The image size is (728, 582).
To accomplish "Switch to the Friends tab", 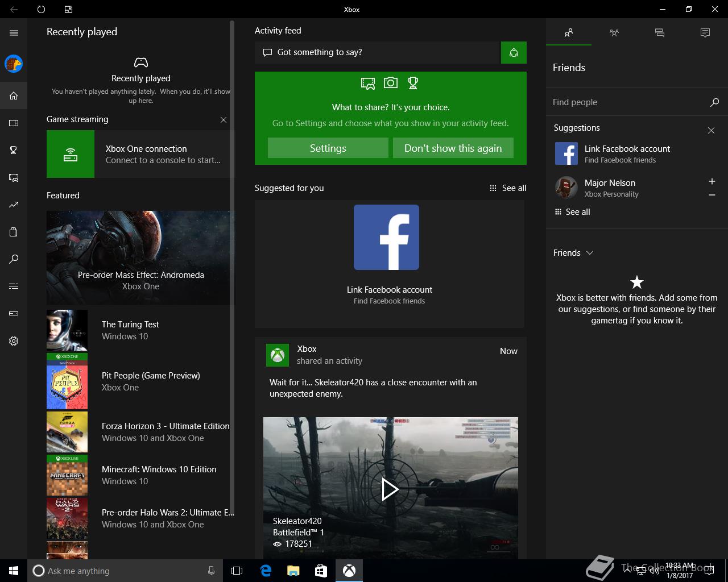I will [x=569, y=33].
